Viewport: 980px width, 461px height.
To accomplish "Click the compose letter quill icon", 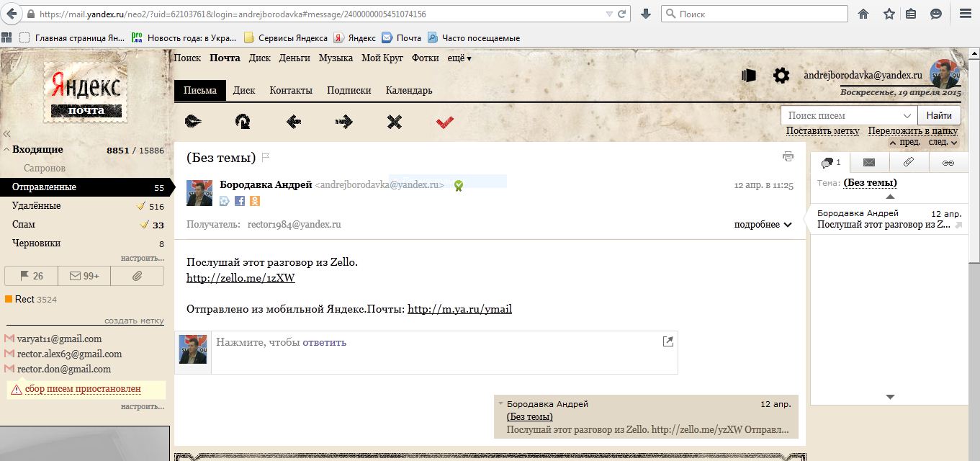I will (193, 122).
